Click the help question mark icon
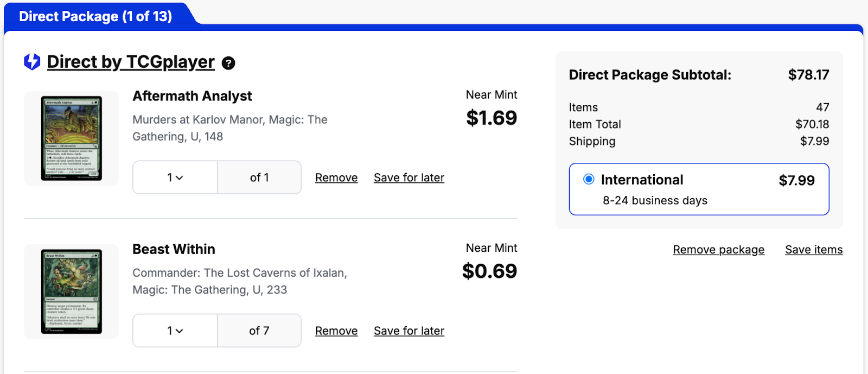Viewport: 868px width, 374px height. (x=229, y=64)
